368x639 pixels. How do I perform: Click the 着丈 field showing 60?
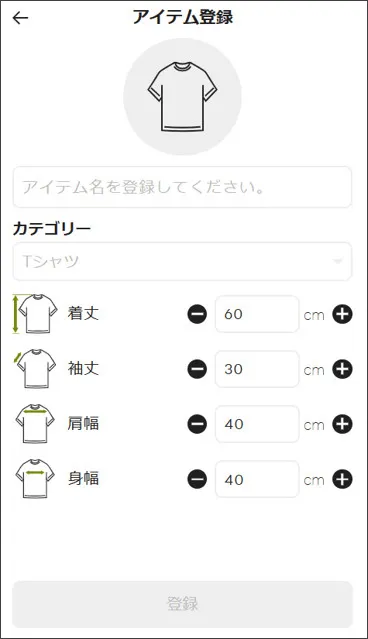click(257, 314)
